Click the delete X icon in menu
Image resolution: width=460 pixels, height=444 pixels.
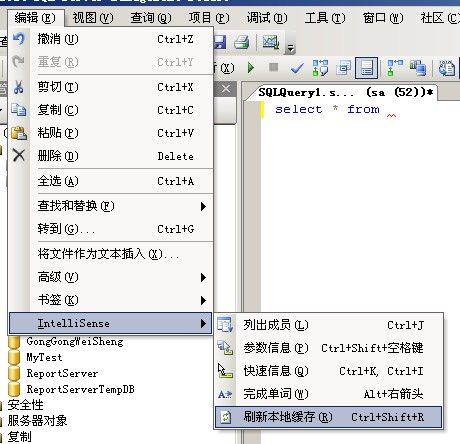(19, 155)
